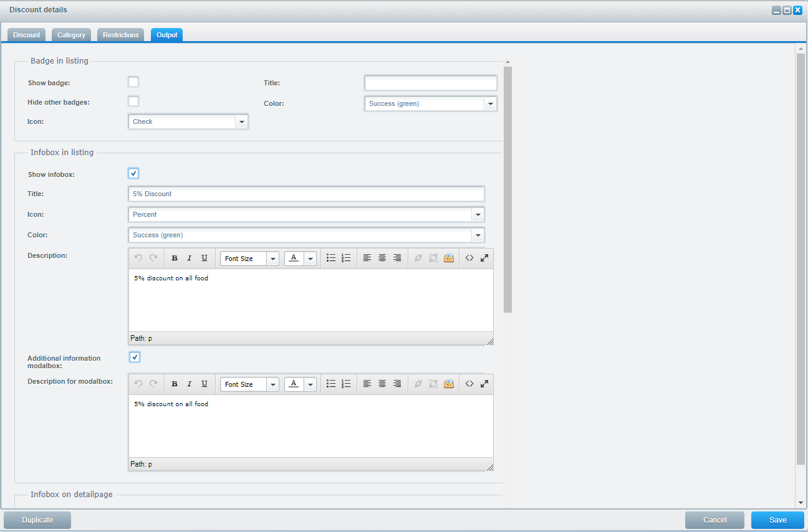Open media selection in Description editor
808x532 pixels.
[448, 259]
